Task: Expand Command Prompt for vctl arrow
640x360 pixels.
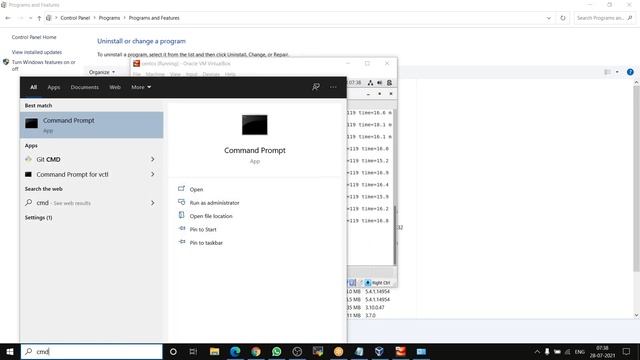Action: [153, 174]
